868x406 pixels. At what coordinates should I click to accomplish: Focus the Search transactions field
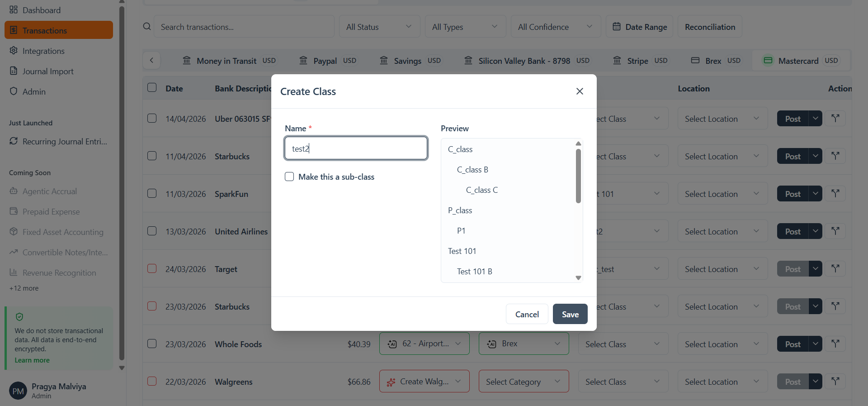pos(244,27)
